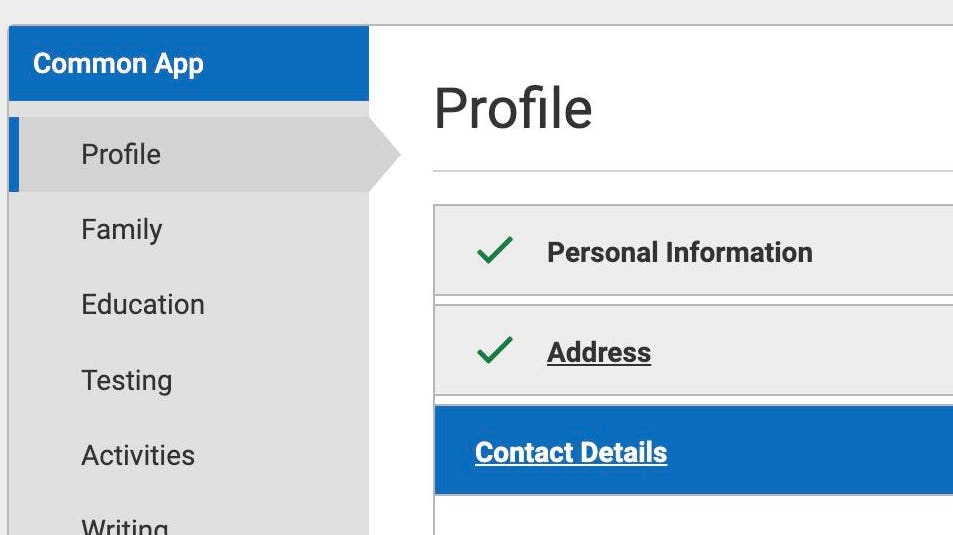
Task: Click the blue active marker beside Profile
Action: (14, 154)
